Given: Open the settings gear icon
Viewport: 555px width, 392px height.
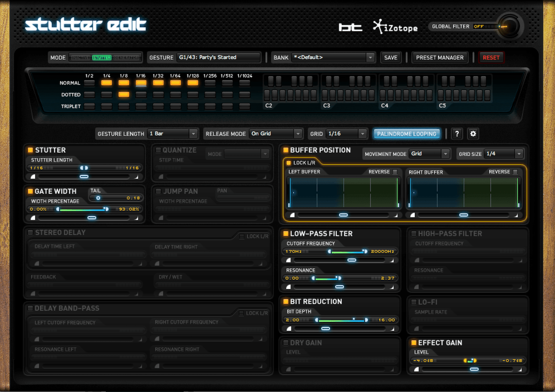Looking at the screenshot, I should [x=473, y=134].
